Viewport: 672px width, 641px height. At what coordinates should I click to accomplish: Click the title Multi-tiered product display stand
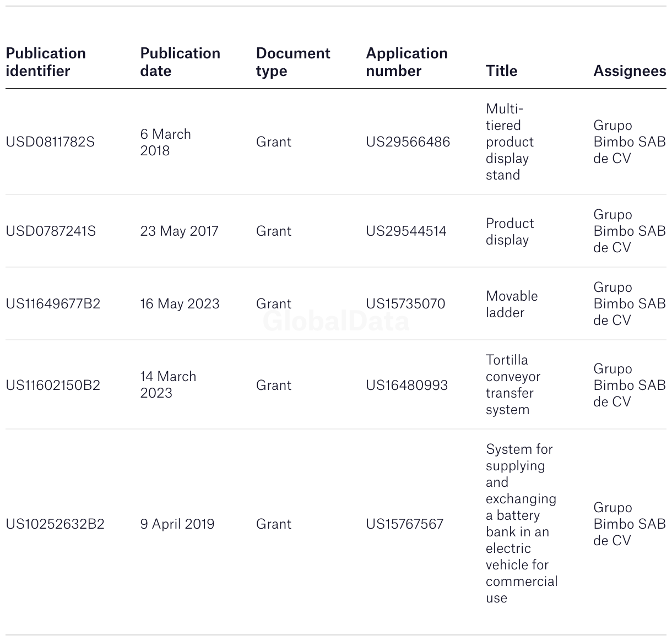tap(510, 142)
